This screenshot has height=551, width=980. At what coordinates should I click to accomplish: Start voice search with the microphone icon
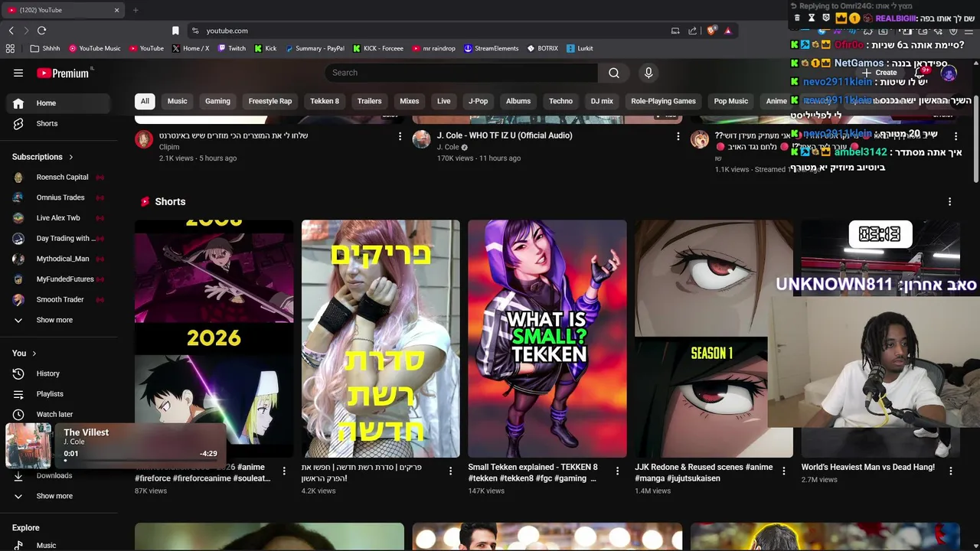click(648, 73)
